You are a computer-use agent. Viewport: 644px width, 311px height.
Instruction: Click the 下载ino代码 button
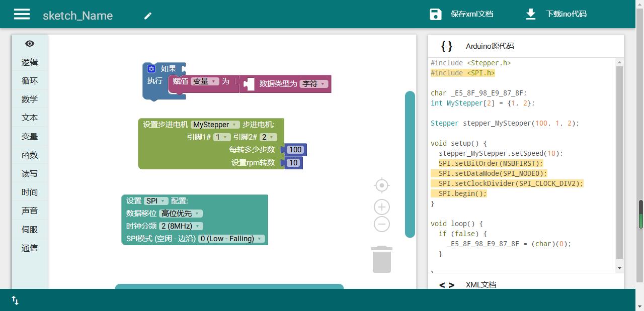(566, 14)
